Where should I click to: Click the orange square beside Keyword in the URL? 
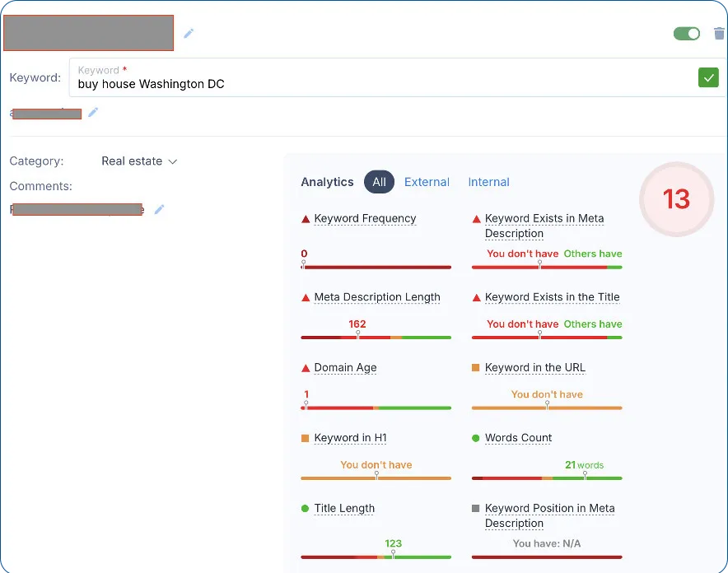(x=475, y=368)
